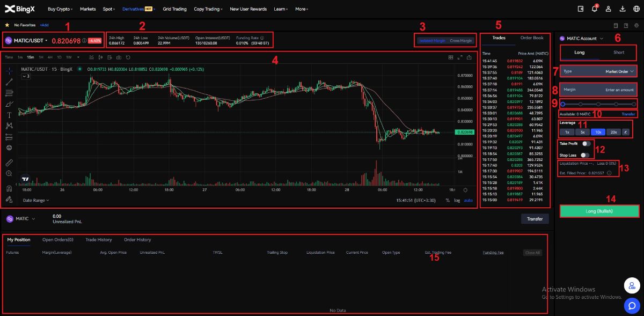644x316 pixels.
Task: Edit custom leverage with pencil button
Action: [x=627, y=131]
